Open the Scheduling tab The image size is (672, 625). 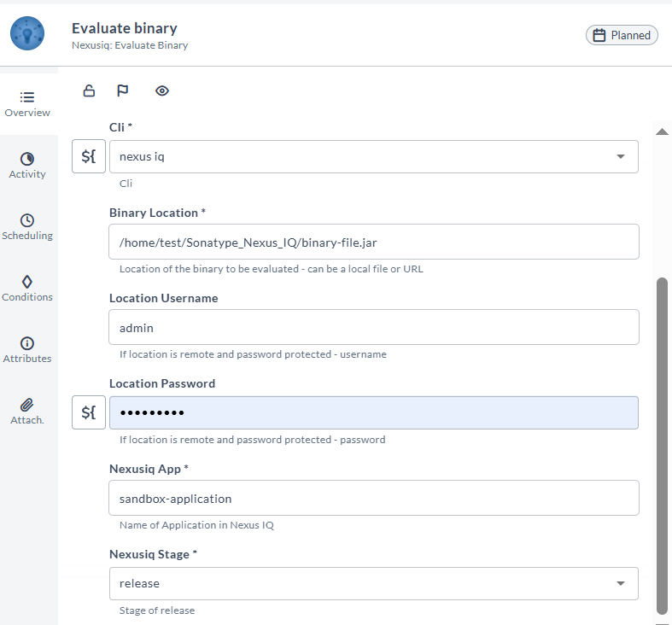click(27, 227)
